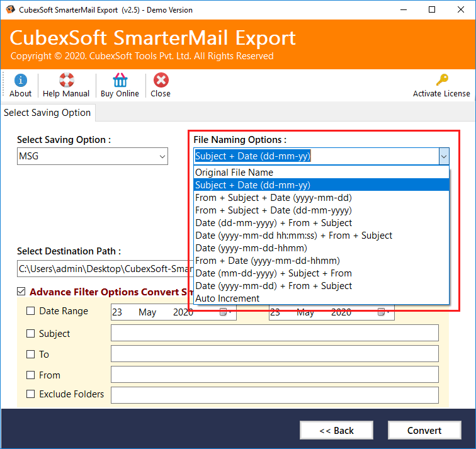
Task: Click the selected naming text in the File Naming Options box
Action: (x=252, y=156)
